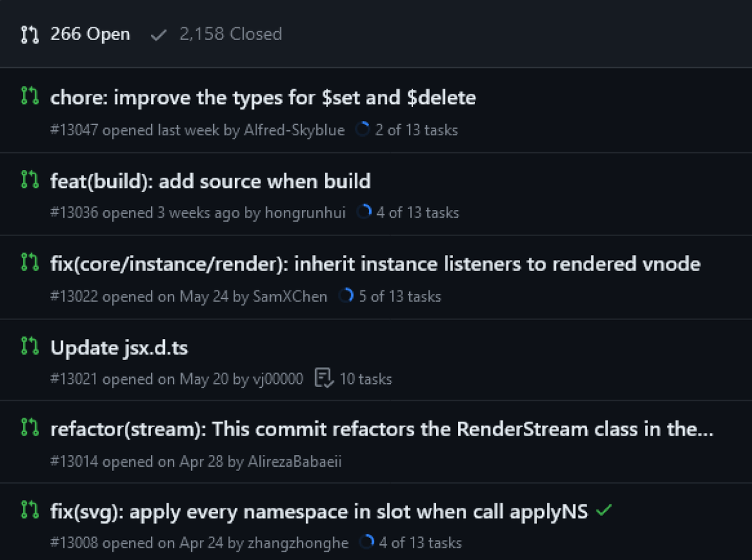Open 'chore: improve the types for $set and $delete'
Image resolution: width=752 pixels, height=560 pixels.
263,98
